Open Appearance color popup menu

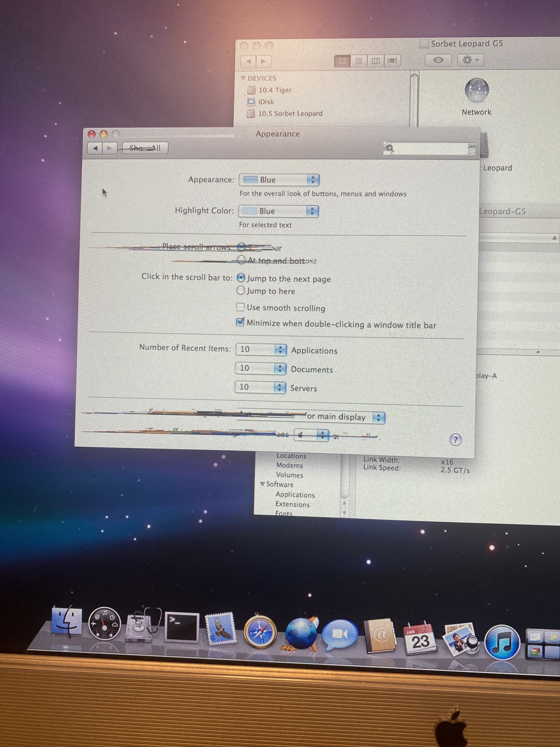click(x=279, y=180)
